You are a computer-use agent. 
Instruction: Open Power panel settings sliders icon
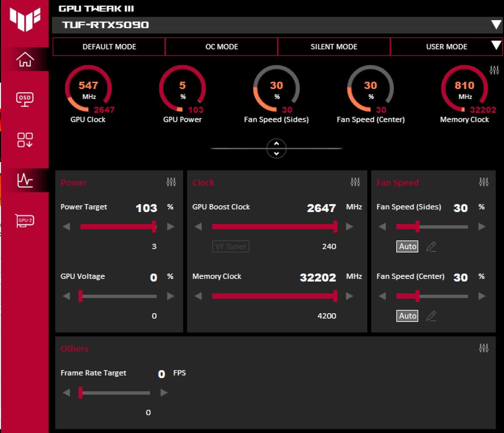pos(171,182)
